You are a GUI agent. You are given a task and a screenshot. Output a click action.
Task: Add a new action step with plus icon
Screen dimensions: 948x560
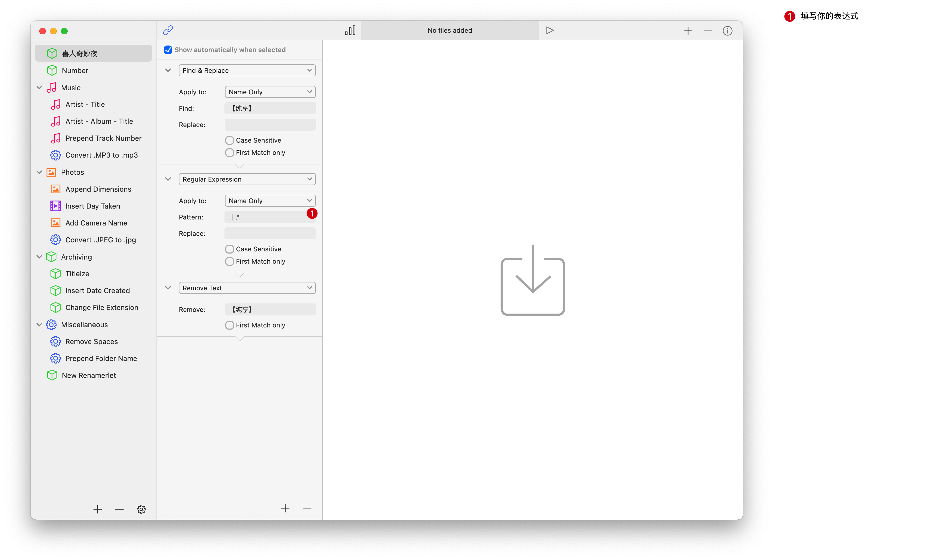click(285, 508)
